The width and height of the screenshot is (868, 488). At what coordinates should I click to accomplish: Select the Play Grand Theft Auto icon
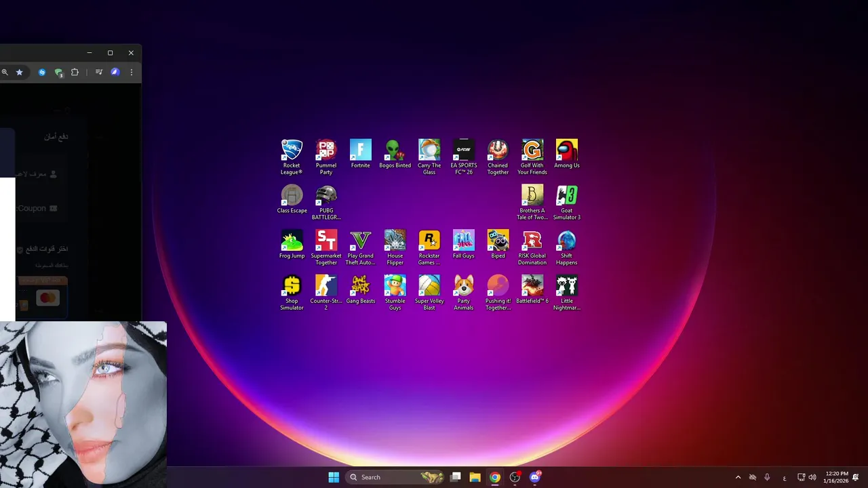[361, 247]
